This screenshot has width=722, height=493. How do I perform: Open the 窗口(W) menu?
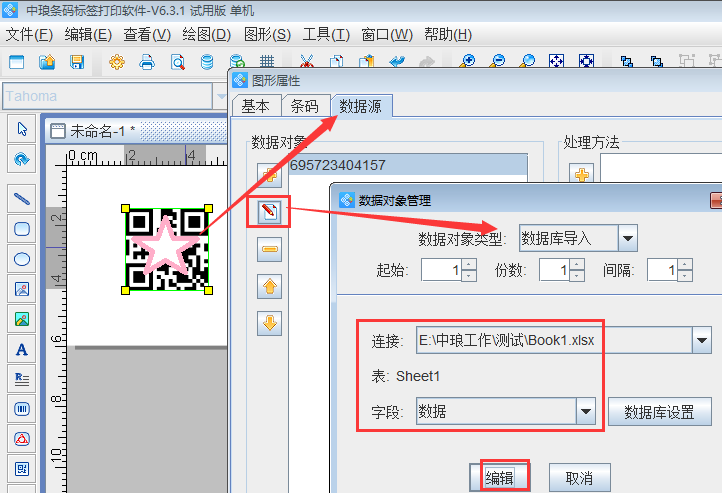[387, 35]
